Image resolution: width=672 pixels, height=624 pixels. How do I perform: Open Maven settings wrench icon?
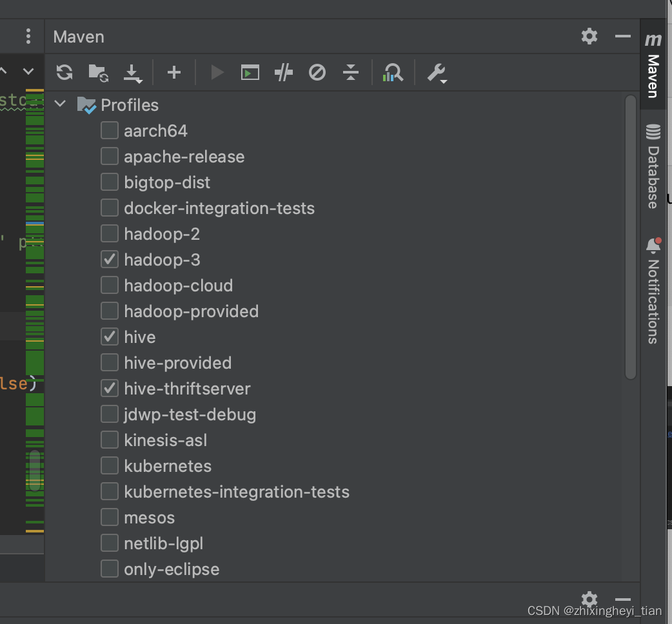[x=437, y=73]
